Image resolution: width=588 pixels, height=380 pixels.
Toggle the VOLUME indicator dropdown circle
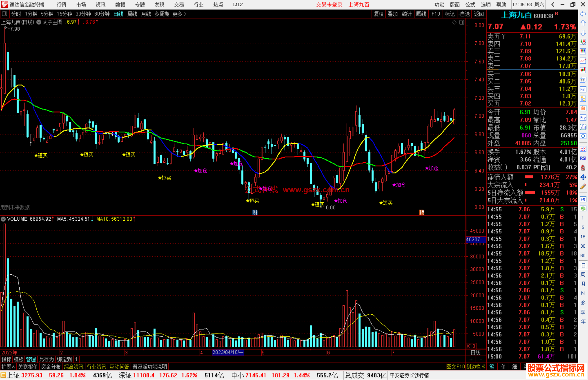[x=3, y=219]
